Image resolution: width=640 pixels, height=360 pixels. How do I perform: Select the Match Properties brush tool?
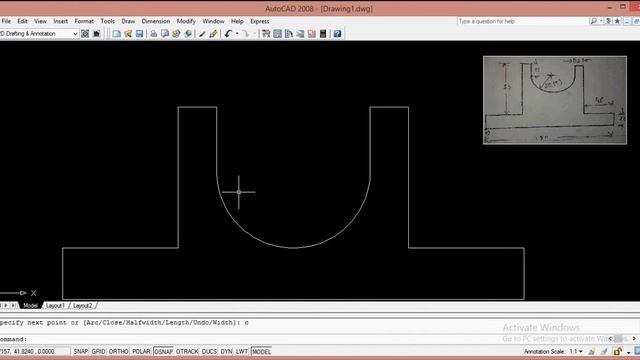pyautogui.click(x=202, y=34)
